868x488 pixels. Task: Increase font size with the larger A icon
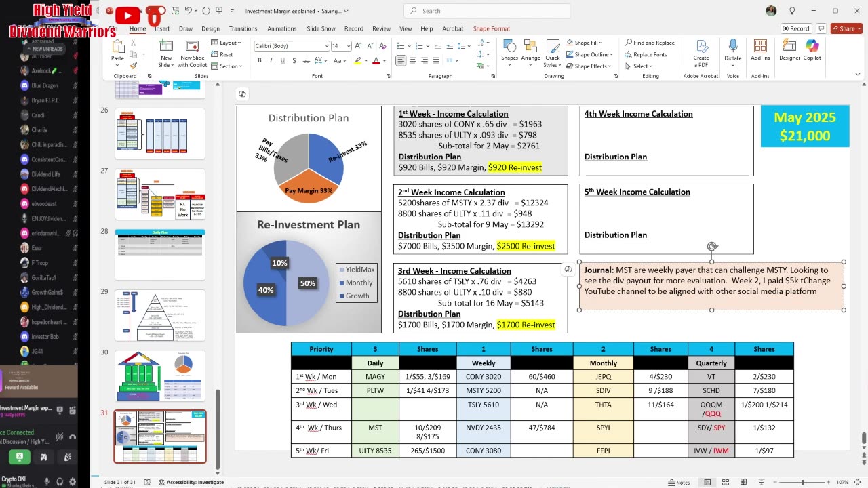tap(358, 46)
